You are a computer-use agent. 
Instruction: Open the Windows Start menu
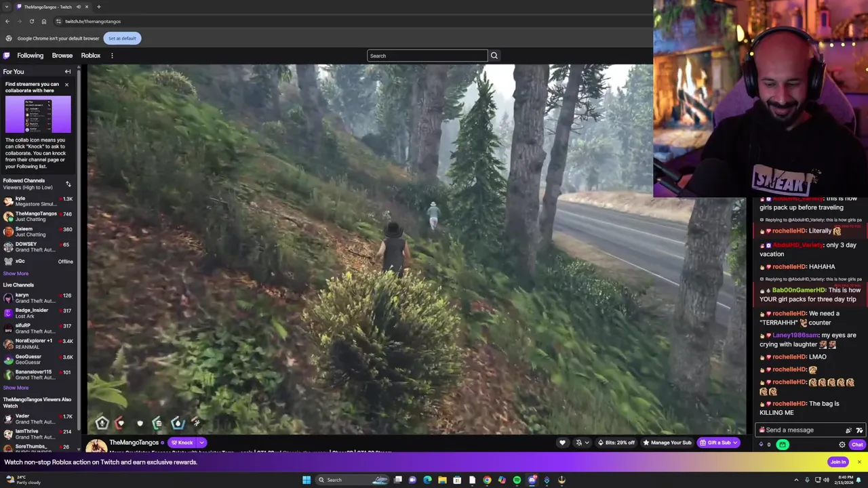click(307, 480)
